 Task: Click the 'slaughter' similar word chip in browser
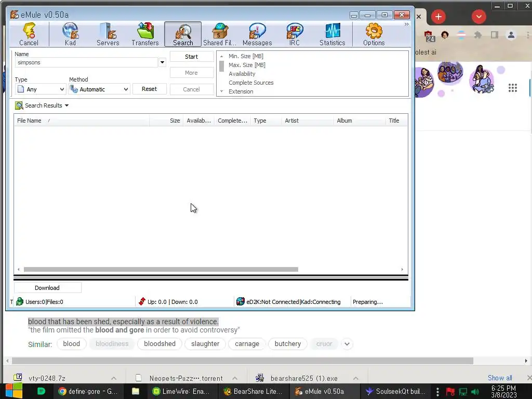[205, 344]
